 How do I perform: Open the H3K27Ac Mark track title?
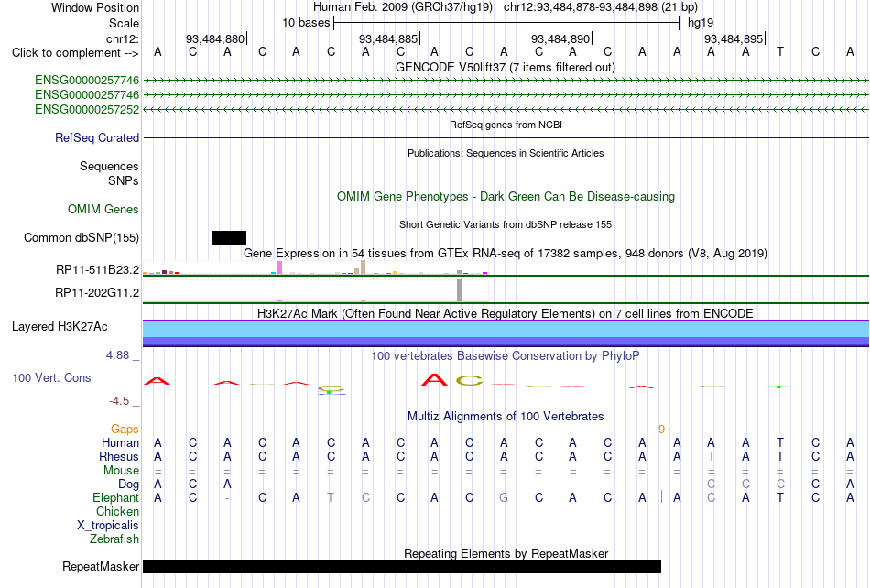coord(506,313)
